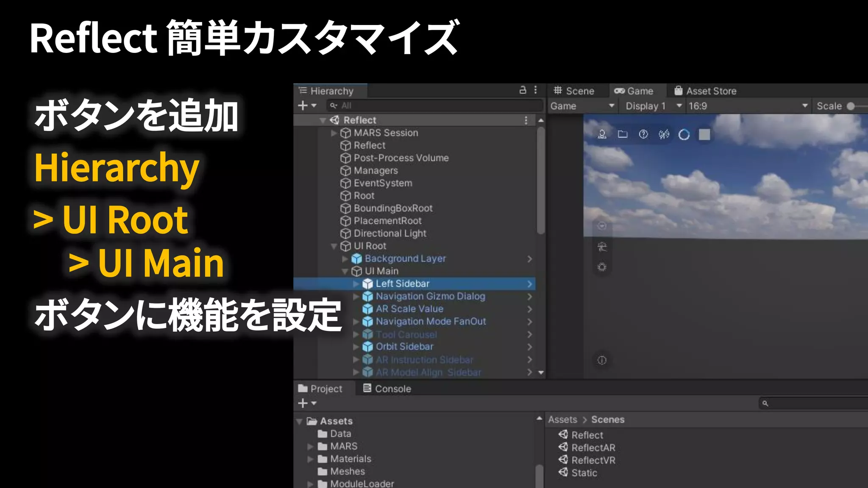Click Hierarchy scrollbar down arrow
This screenshot has height=488, width=868.
click(541, 373)
